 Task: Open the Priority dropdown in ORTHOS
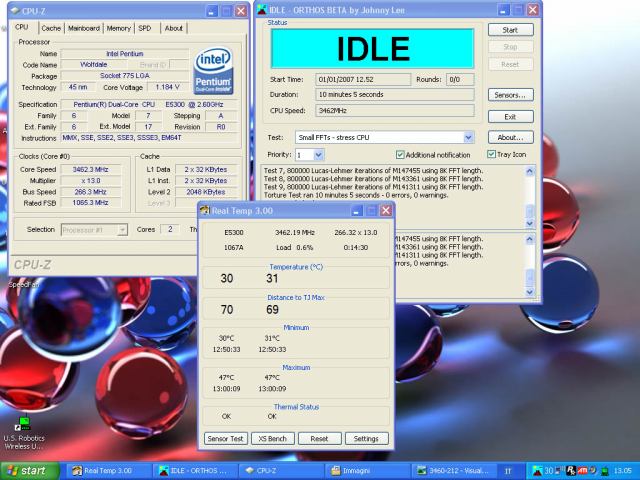[x=319, y=155]
